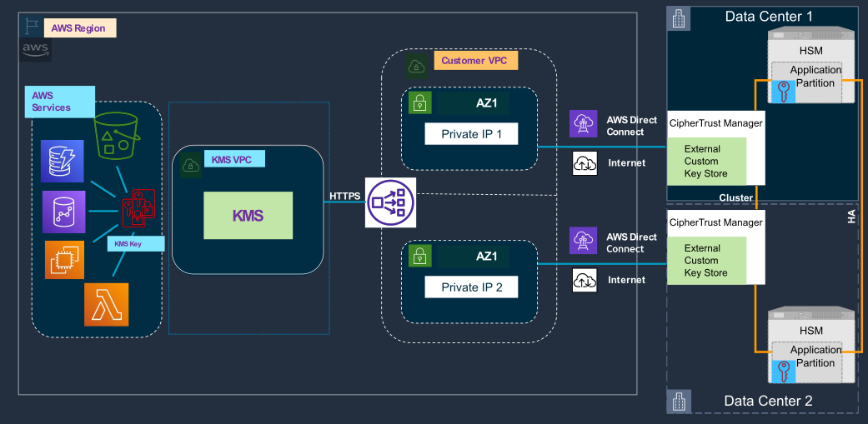The height and width of the screenshot is (424, 868).
Task: Click the blue DynamoDB icon with lightning bolt
Action: 63,161
